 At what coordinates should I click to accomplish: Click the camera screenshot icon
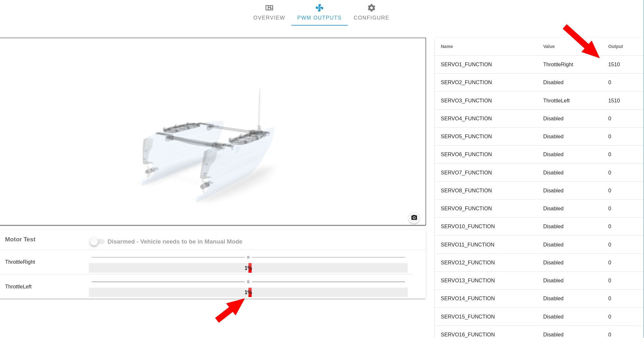[x=414, y=218]
